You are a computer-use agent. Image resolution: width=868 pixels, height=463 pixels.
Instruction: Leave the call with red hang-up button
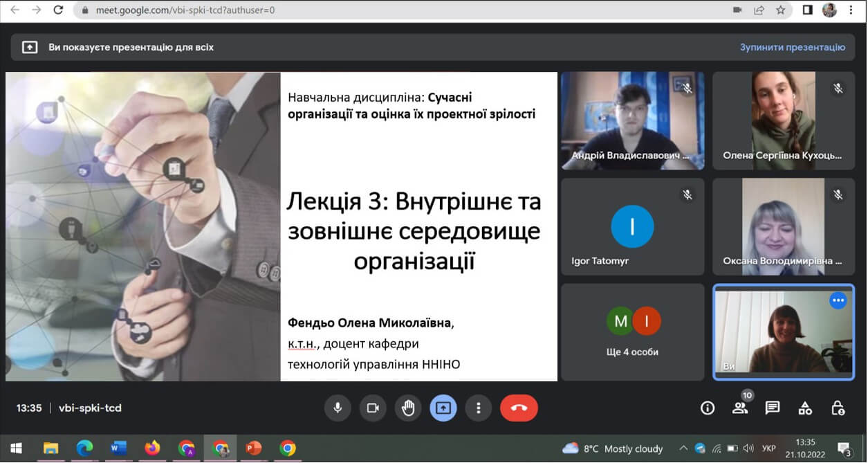(519, 408)
